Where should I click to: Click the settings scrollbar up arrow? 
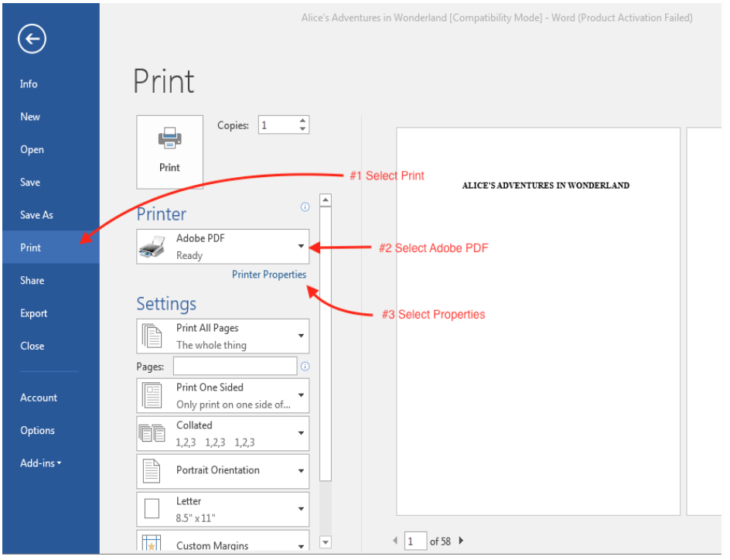pos(326,200)
